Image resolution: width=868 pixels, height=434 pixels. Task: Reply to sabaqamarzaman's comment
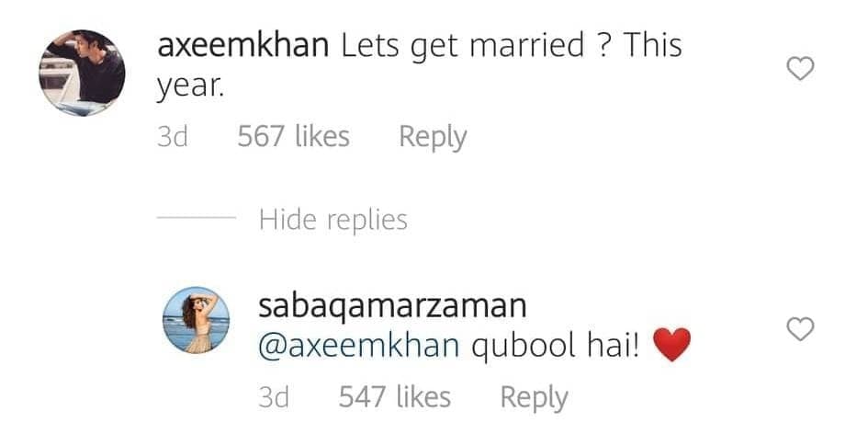coord(535,398)
